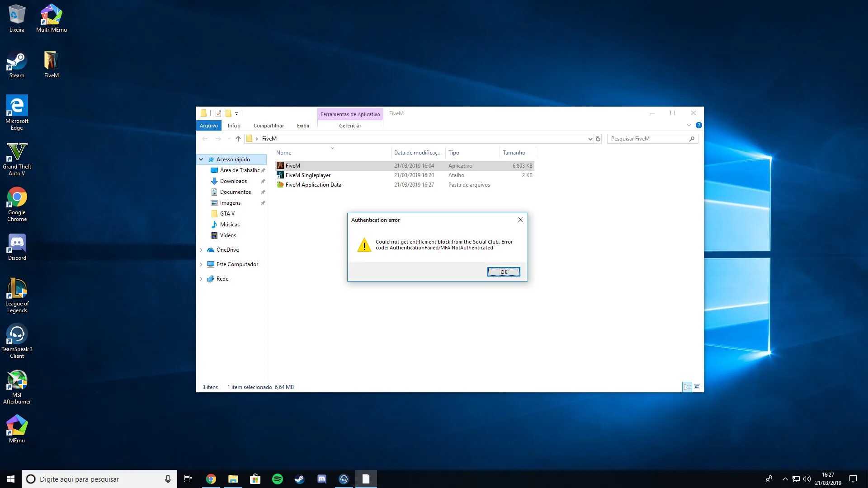
Task: Sort by Data de modificação column
Action: pyautogui.click(x=418, y=153)
